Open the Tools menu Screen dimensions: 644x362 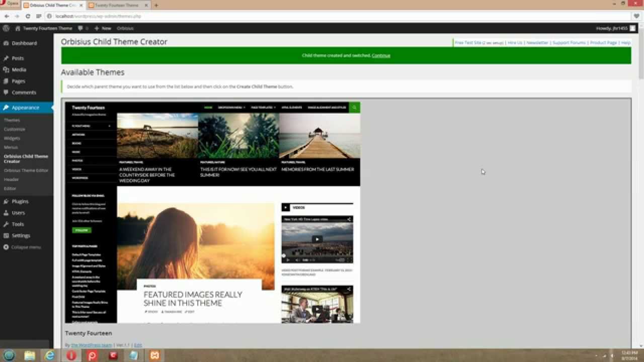[x=18, y=224]
